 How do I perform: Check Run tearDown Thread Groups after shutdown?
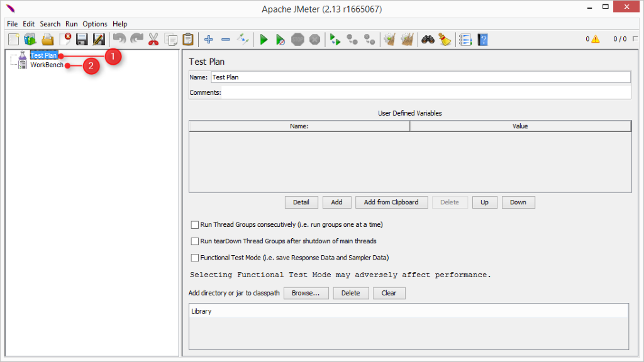[195, 241]
